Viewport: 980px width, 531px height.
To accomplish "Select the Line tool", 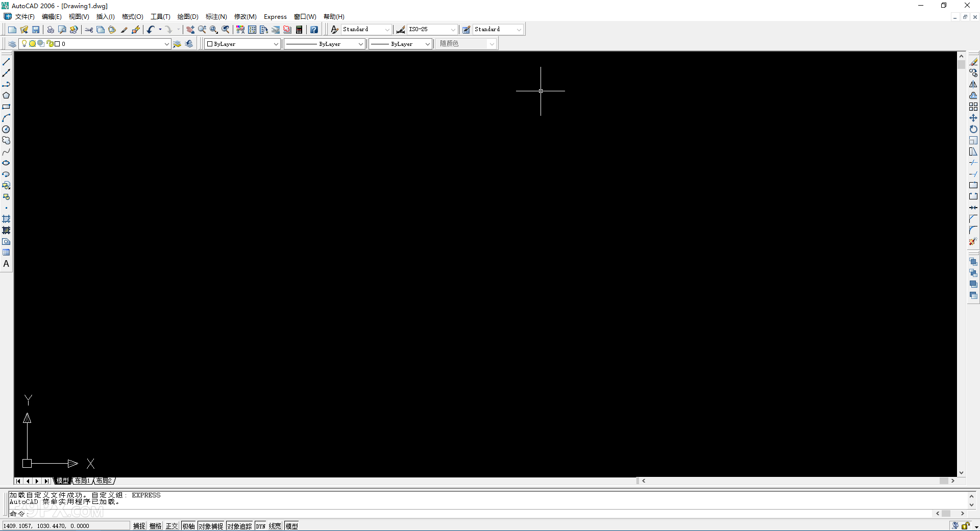I will click(x=6, y=61).
